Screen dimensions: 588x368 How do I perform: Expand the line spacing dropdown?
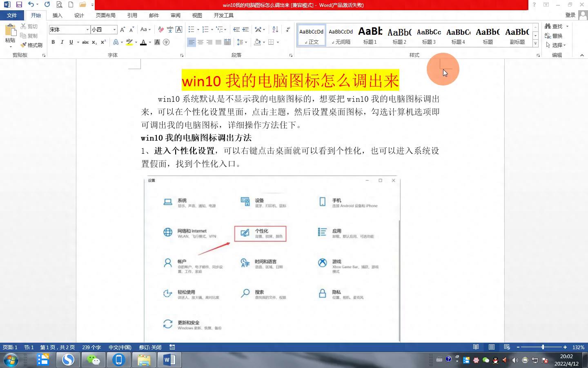246,42
